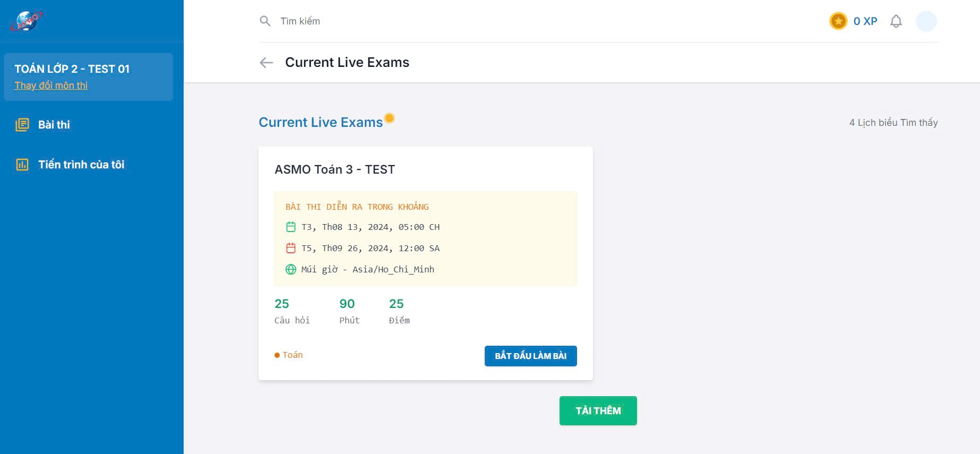Viewport: 980px width, 454px height.
Task: Click the Toán subject tag
Action: (289, 355)
